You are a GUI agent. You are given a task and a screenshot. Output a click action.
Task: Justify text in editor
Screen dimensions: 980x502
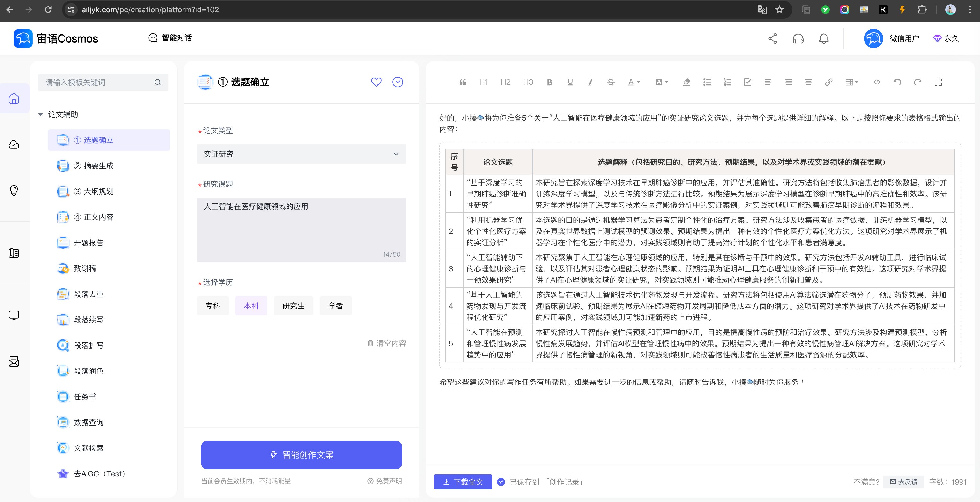pos(808,82)
